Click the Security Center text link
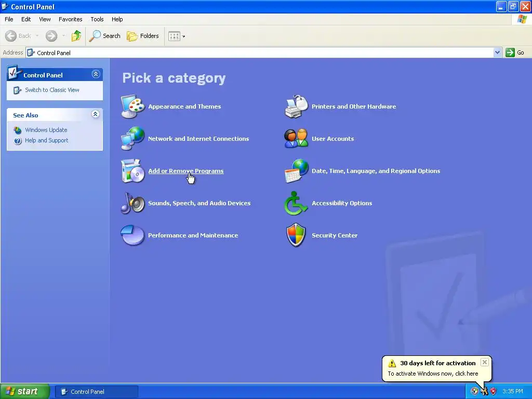The height and width of the screenshot is (399, 532). coord(335,235)
